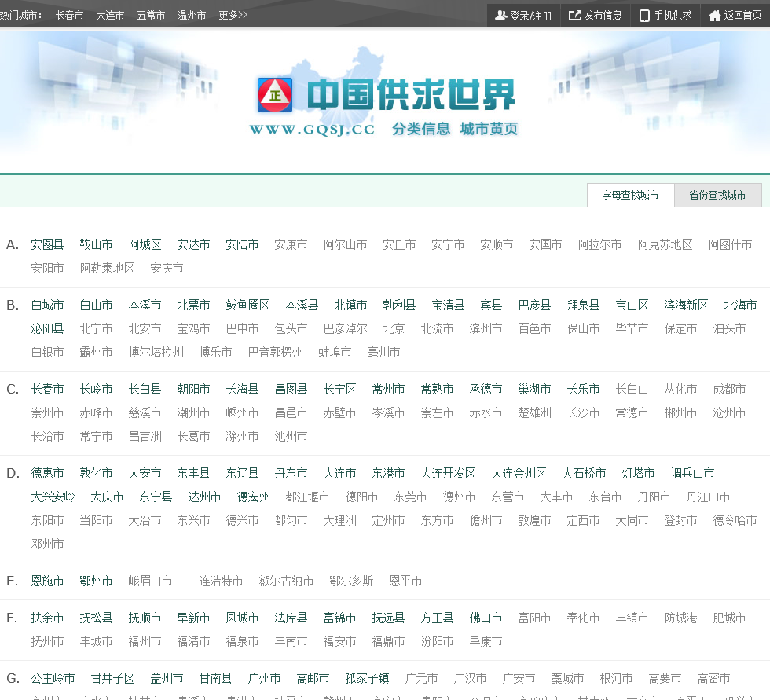Open 池州市 in section C
770x700 pixels.
tap(291, 436)
